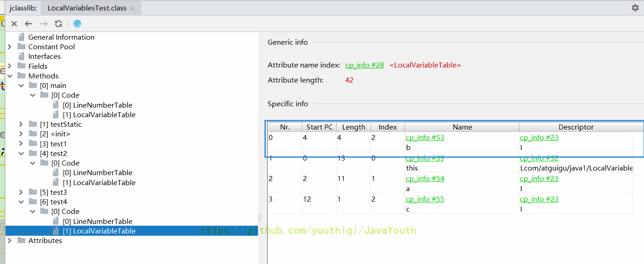The height and width of the screenshot is (264, 644).
Task: Click the Start PC column header
Action: point(319,127)
